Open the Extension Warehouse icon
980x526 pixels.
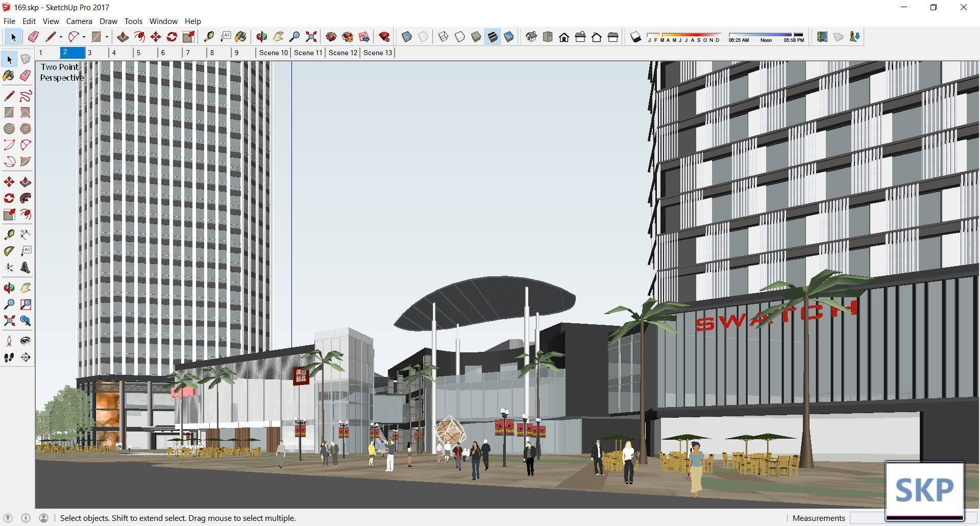pos(348,37)
